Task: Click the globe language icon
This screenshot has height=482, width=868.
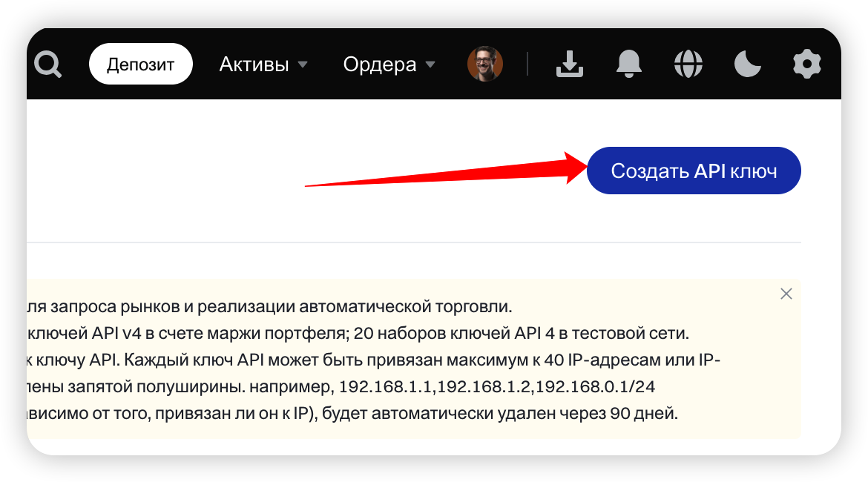Action: [x=688, y=65]
